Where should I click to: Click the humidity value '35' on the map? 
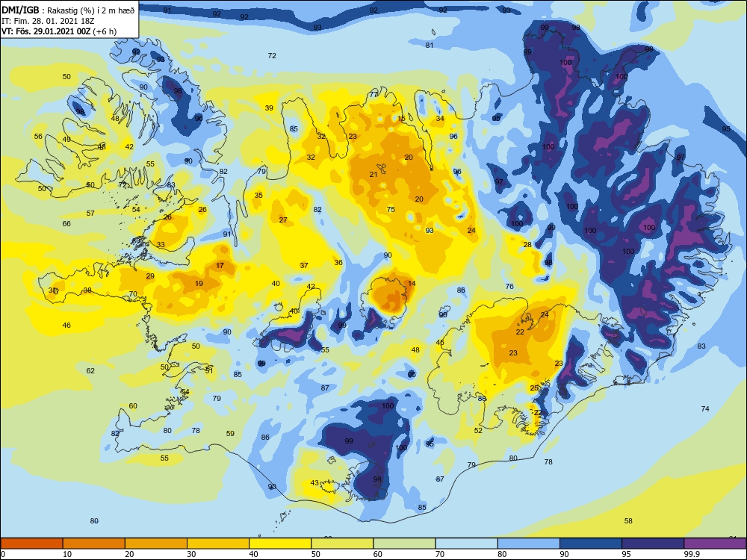click(258, 195)
